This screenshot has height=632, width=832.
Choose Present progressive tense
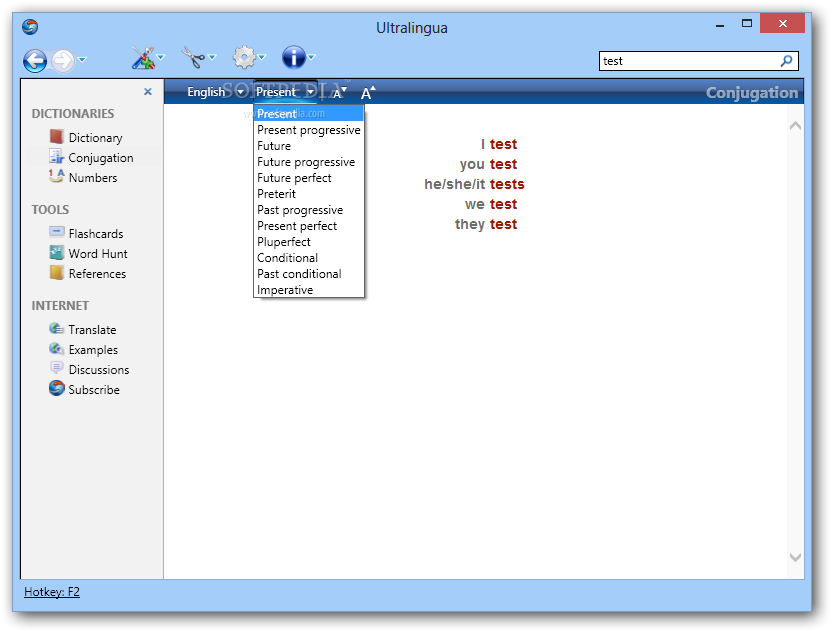click(309, 130)
